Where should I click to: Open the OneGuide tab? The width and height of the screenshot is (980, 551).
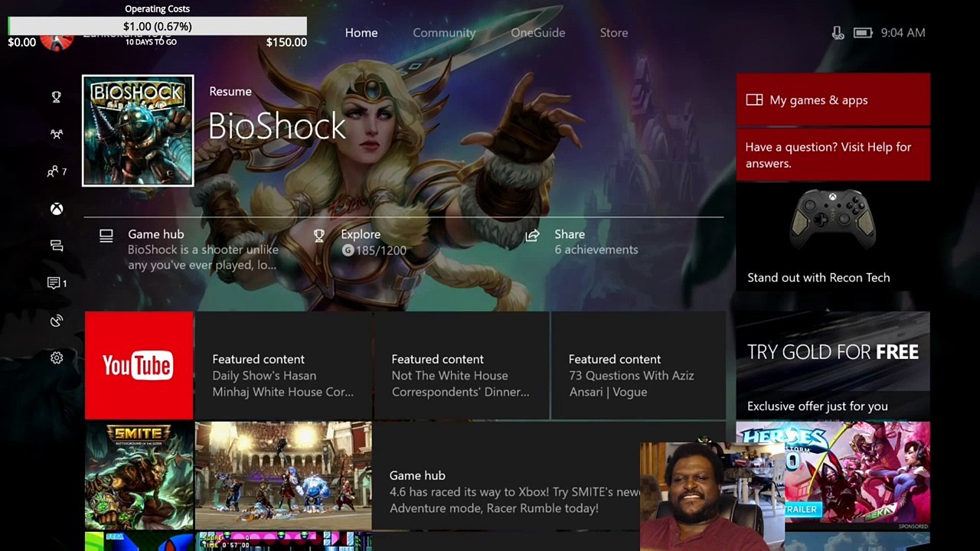(x=538, y=33)
